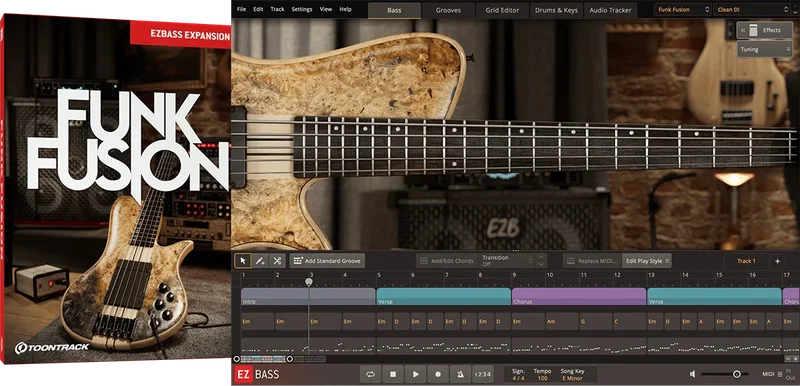
Task: Open the Funk Fusion library dropdown
Action: [x=682, y=9]
